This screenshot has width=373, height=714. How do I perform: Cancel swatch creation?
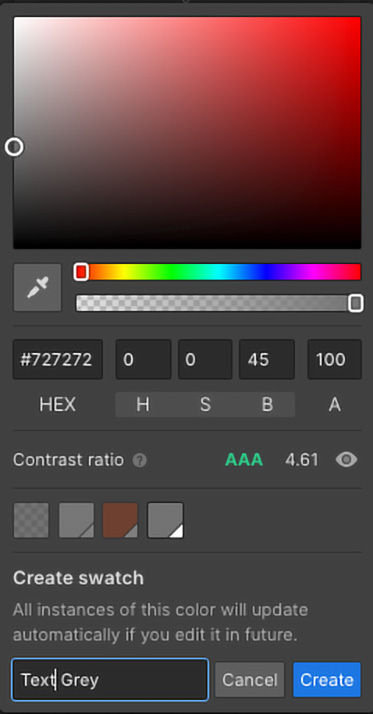click(250, 680)
